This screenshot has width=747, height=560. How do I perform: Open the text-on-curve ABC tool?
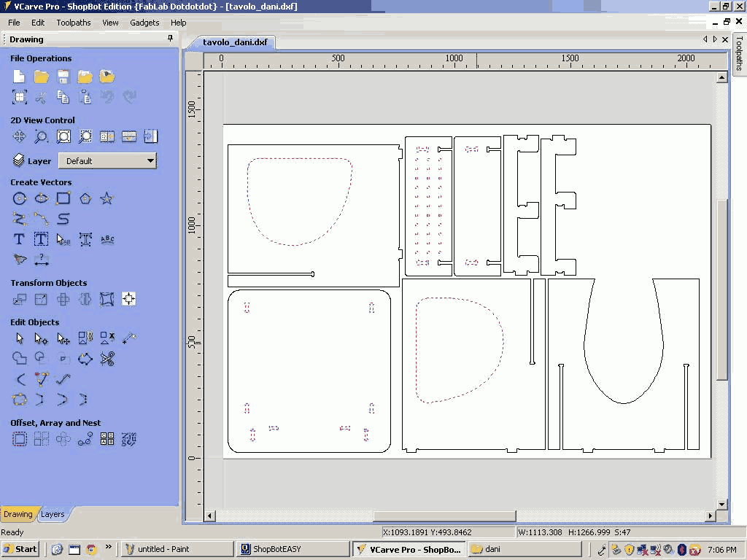(107, 239)
